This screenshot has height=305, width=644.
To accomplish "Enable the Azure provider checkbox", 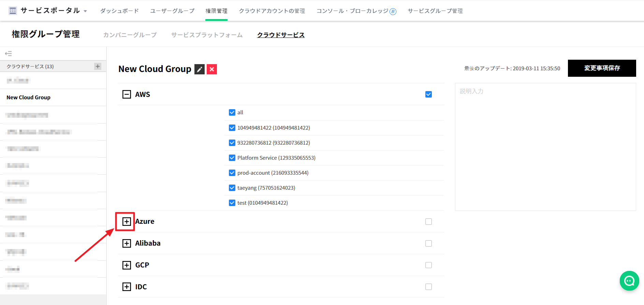I will [428, 222].
